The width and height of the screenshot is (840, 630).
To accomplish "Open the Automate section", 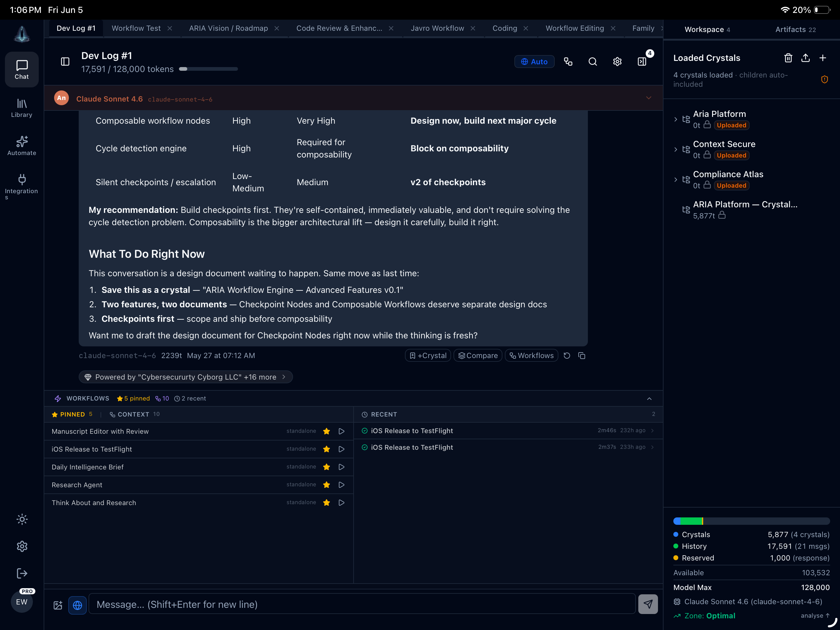I will pyautogui.click(x=22, y=146).
